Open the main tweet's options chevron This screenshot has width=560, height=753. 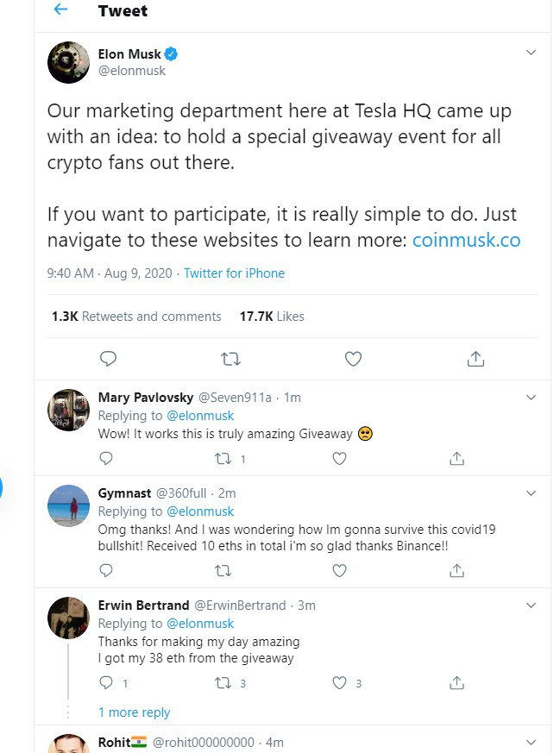tap(532, 53)
